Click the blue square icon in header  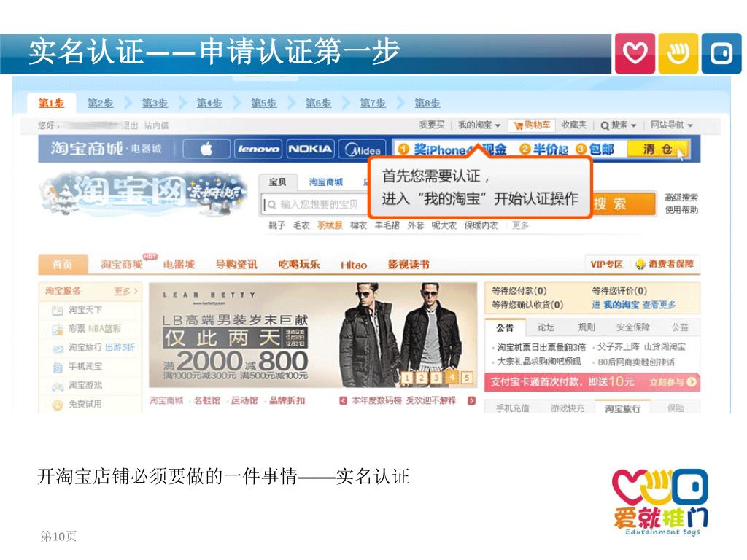(x=721, y=53)
